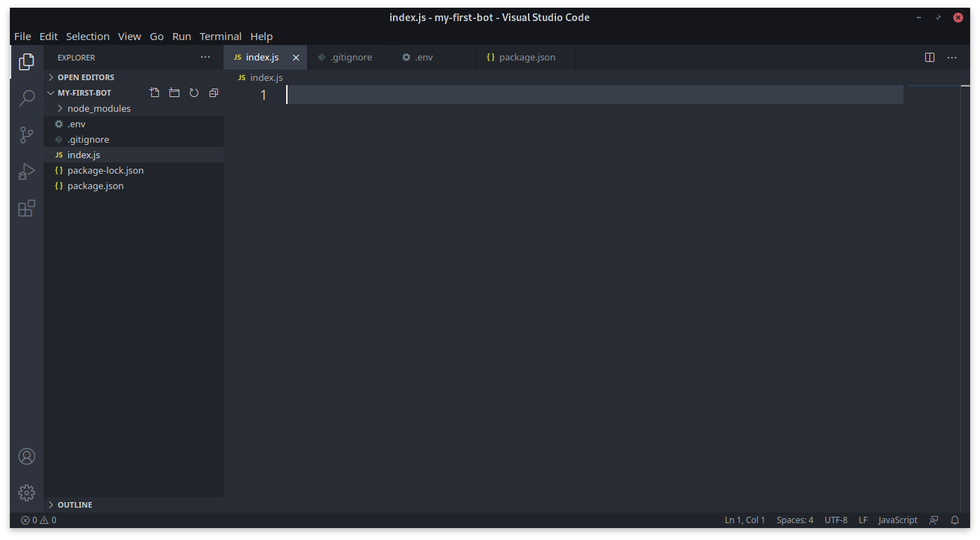Screen dimensions: 980x540
Task: Click line number 1 in gutter
Action: (x=264, y=95)
